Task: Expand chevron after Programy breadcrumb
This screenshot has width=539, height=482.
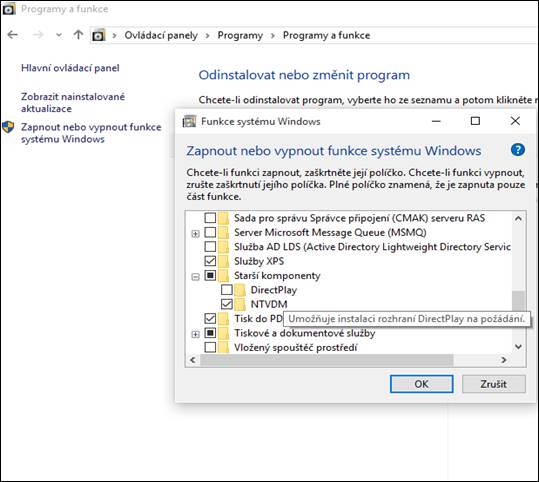Action: 273,36
